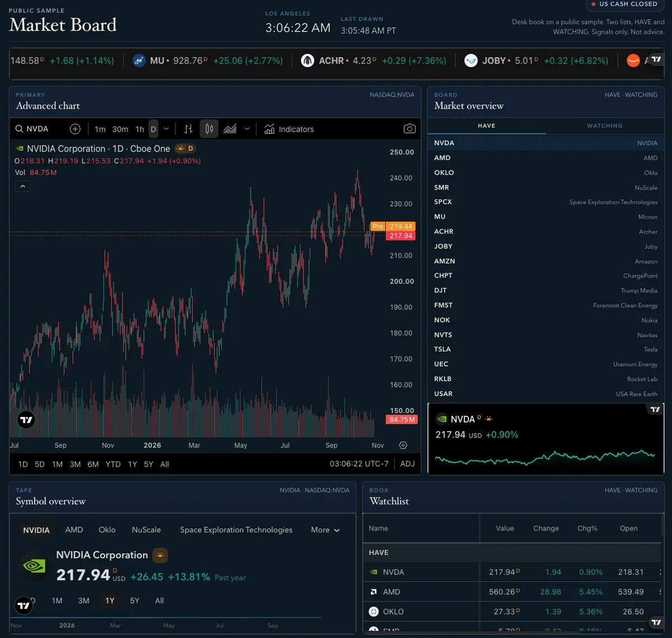Image resolution: width=672 pixels, height=638 pixels.
Task: Click the TradingView logo on the ticker tape
Action: click(x=656, y=59)
